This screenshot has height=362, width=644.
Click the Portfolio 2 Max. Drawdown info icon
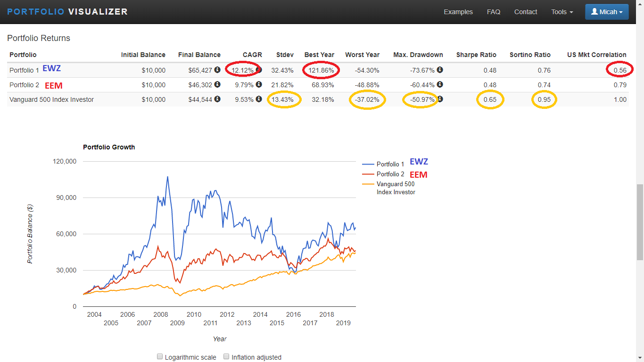click(x=440, y=84)
